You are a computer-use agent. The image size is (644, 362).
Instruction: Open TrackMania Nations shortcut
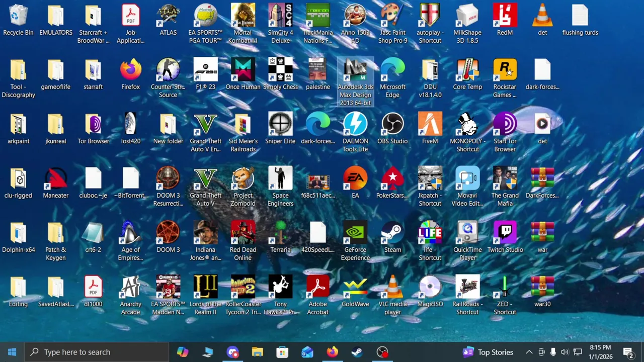(318, 23)
